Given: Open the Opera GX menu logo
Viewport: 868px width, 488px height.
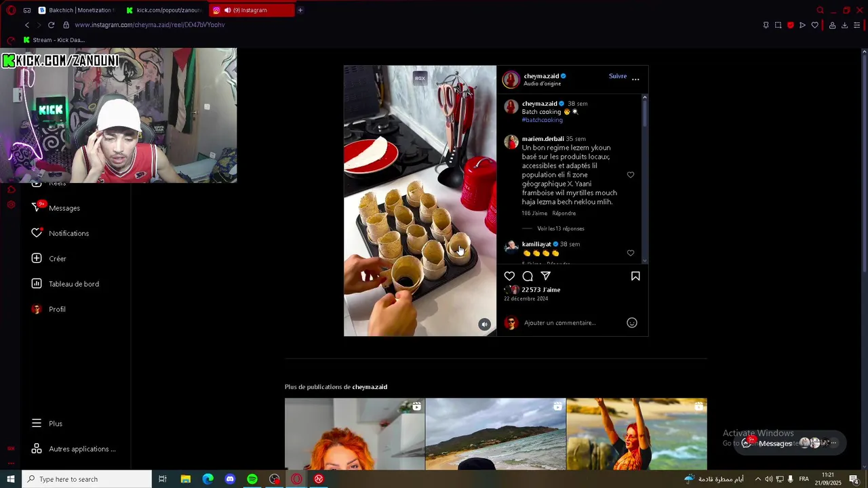Looking at the screenshot, I should 11,10.
